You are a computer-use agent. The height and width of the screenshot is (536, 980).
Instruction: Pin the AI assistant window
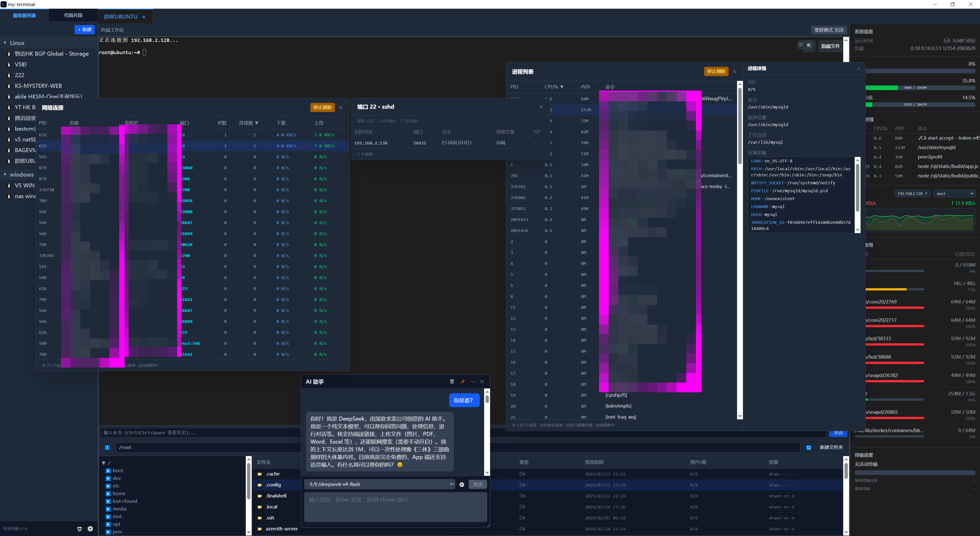(463, 382)
